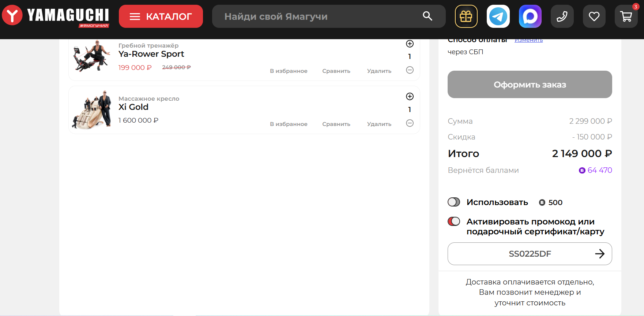Increase Ya-Rower Sport quantity
Image resolution: width=644 pixels, height=316 pixels.
tap(410, 44)
